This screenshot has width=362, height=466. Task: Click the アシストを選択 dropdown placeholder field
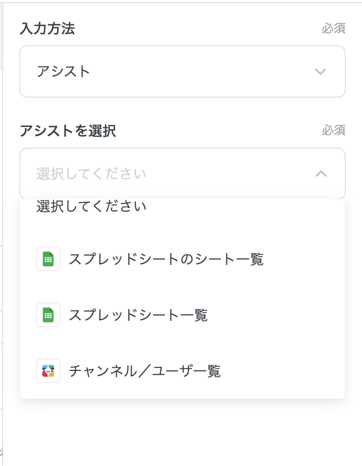[182, 174]
